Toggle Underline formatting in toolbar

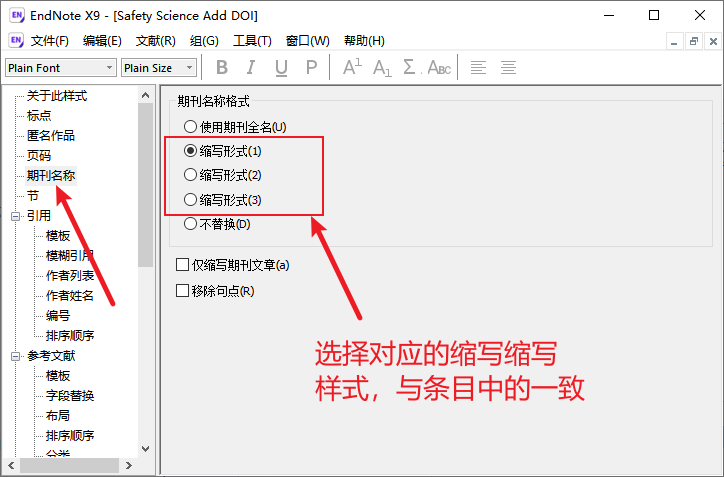click(281, 67)
